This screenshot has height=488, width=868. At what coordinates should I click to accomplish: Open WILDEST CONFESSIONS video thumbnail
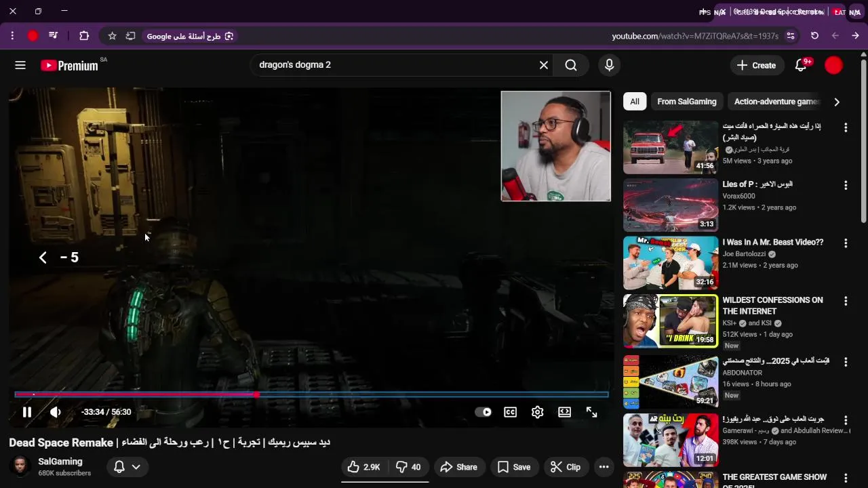coord(671,321)
